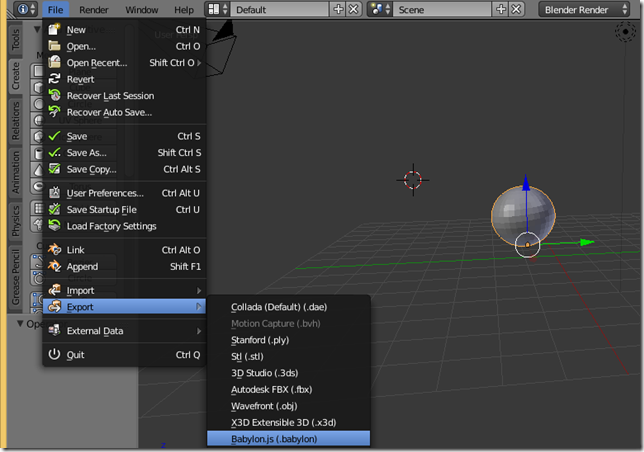Click the Export icon
The height and width of the screenshot is (452, 644).
54,306
